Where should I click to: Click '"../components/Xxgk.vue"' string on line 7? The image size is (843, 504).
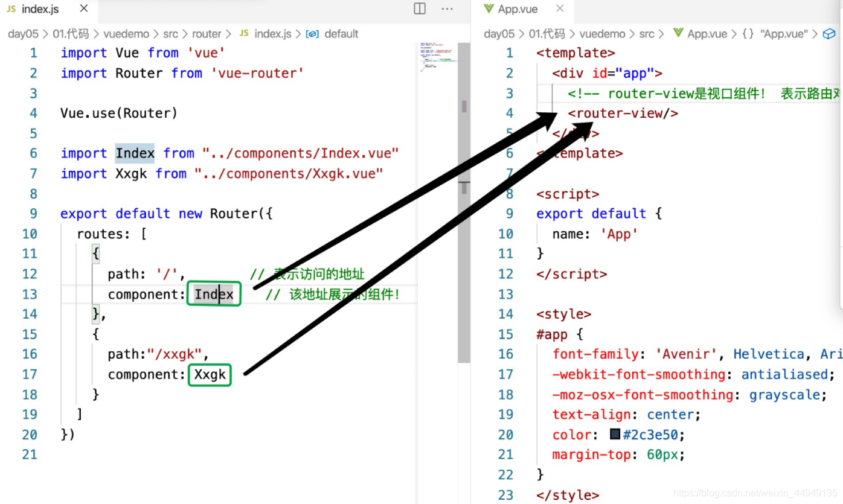[x=289, y=174]
